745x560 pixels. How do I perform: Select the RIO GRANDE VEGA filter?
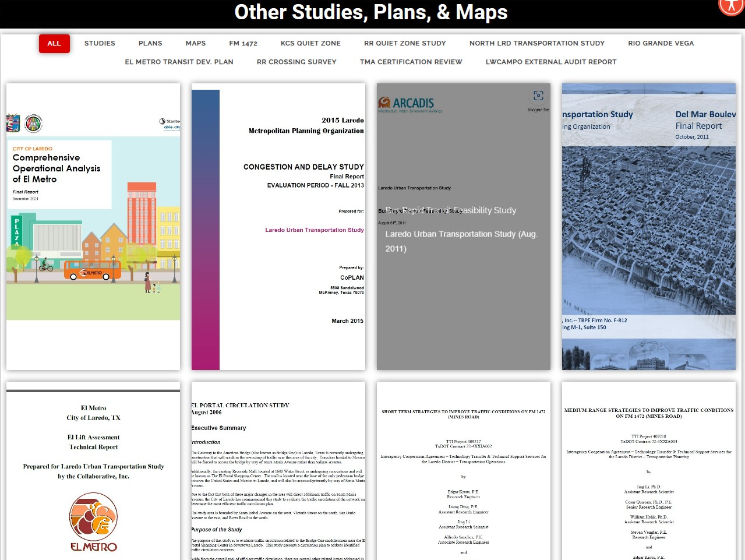661,43
